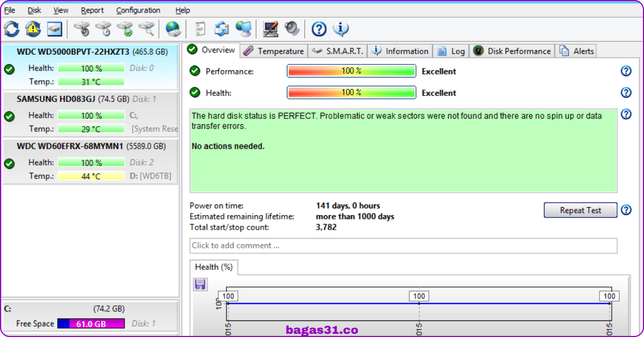Image resolution: width=644 pixels, height=337 pixels.
Task: Open the configuration monitor-with-screwdriver icon
Action: [270, 28]
